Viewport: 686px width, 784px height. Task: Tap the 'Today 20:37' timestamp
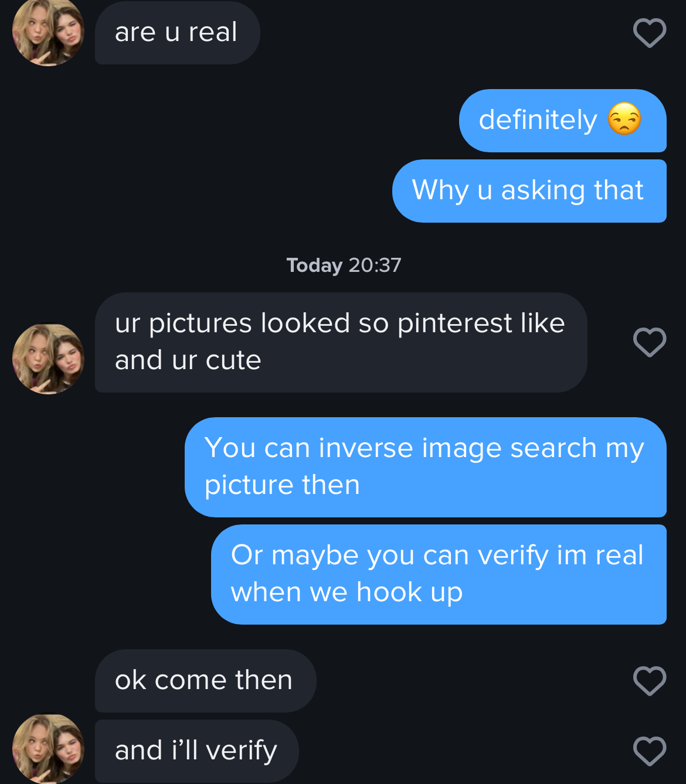pyautogui.click(x=344, y=265)
